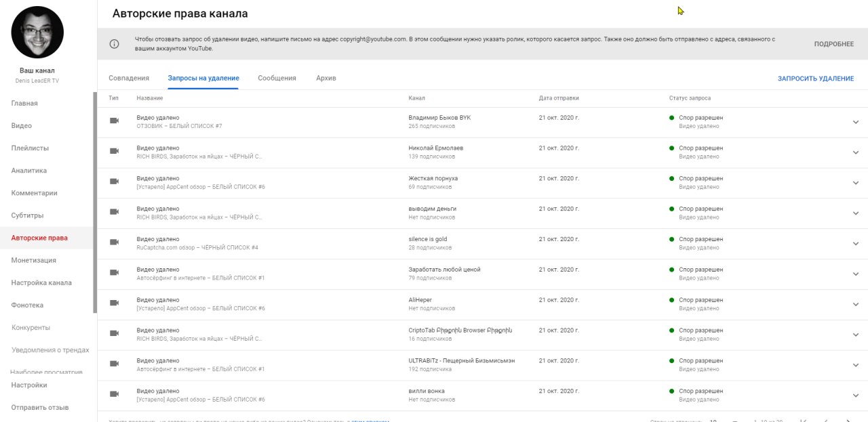Click Отправить отзыв in the sidebar
The image size is (868, 422).
point(40,407)
